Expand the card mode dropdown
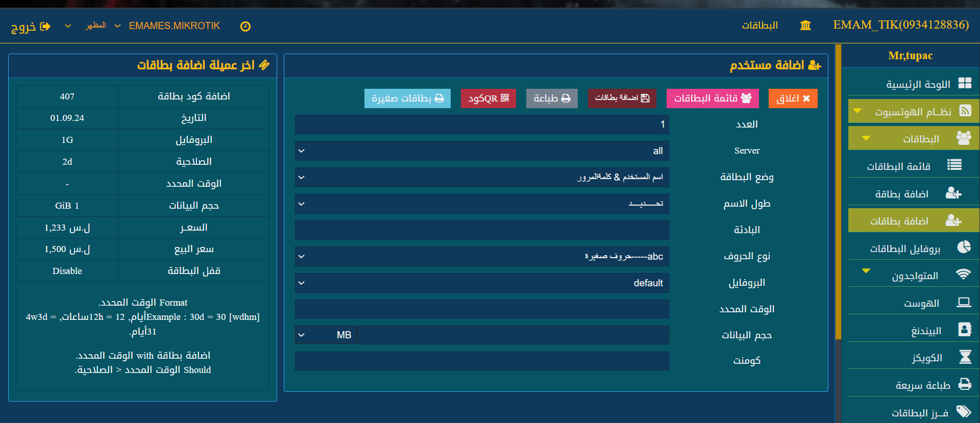 point(481,178)
